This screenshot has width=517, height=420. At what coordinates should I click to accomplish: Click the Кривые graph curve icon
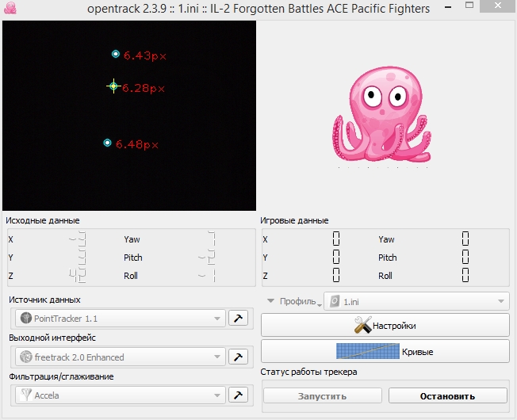coord(367,351)
